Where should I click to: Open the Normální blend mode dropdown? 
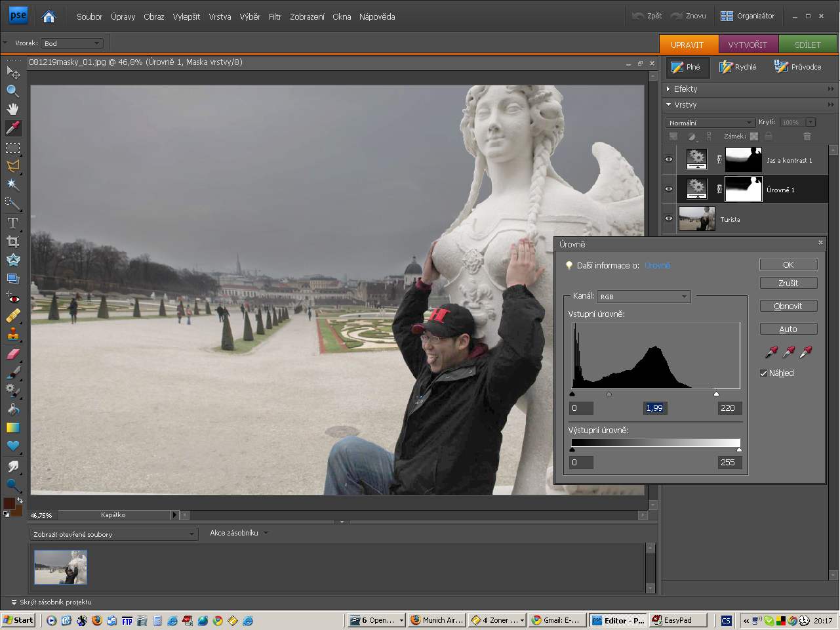click(710, 123)
